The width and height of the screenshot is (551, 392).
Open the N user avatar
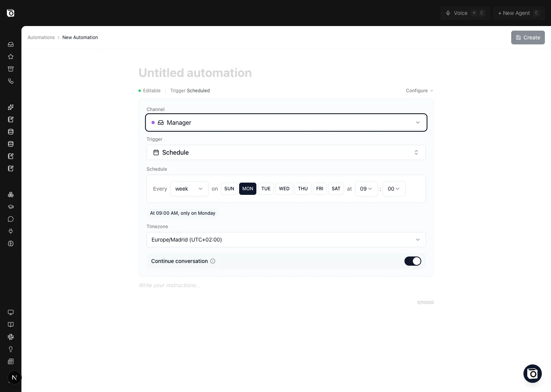coord(15,377)
